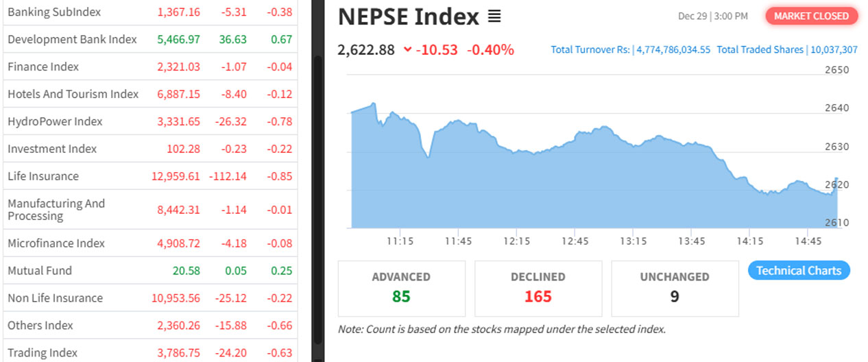Select the Microfinance Index row
868x362 pixels.
(x=56, y=244)
